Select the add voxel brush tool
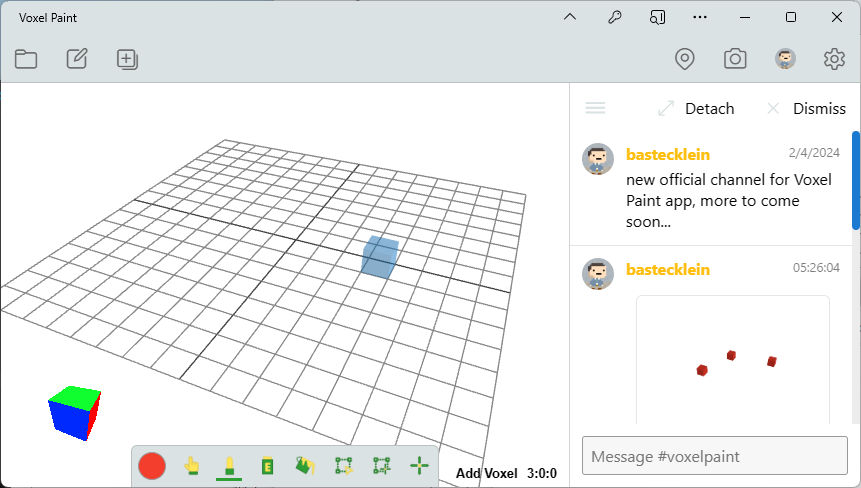Screen dimensions: 861x488 point(229,467)
